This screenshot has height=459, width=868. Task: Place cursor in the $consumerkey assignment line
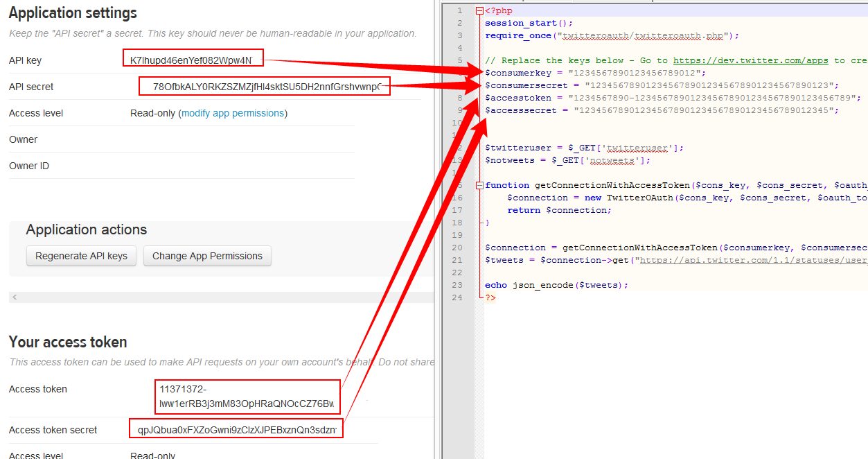pyautogui.click(x=595, y=73)
